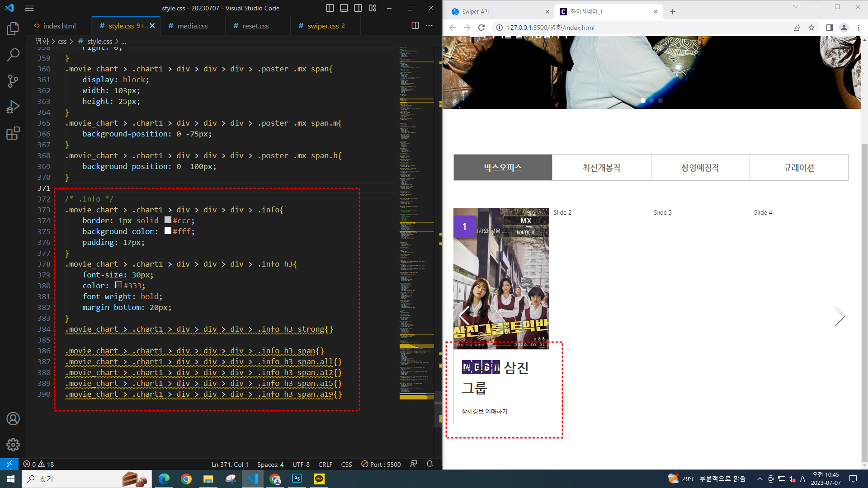
Task: Open the Source Control view
Action: click(x=13, y=81)
